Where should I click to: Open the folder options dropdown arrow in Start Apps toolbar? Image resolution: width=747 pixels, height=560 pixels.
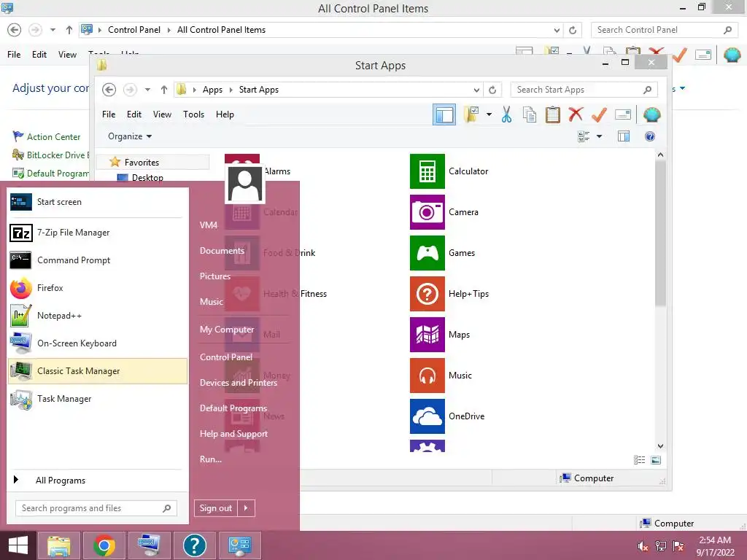pyautogui.click(x=489, y=114)
